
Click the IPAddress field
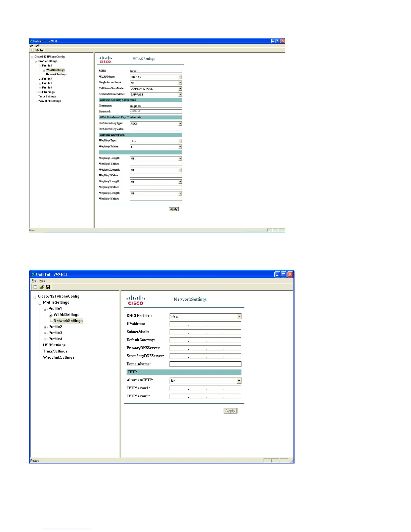205,324
